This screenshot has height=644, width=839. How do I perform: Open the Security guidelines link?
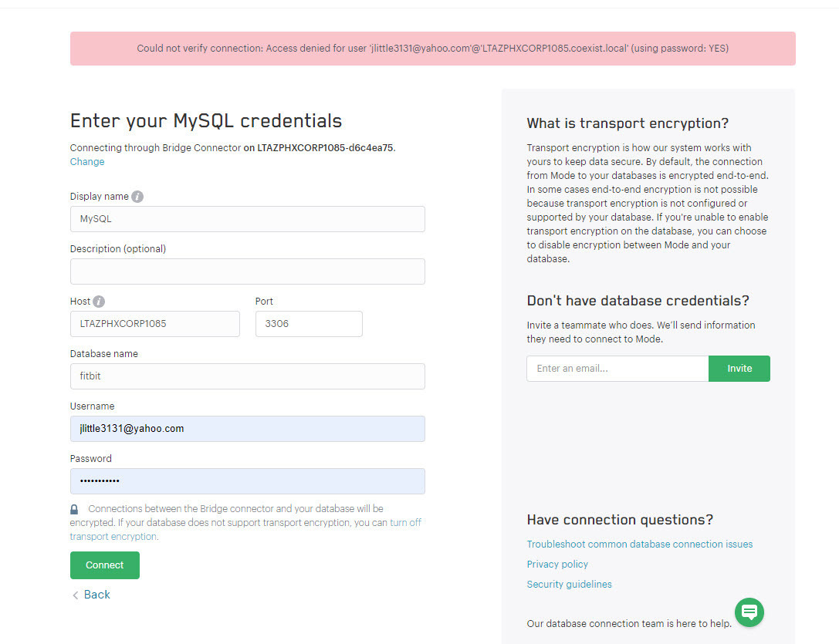569,584
